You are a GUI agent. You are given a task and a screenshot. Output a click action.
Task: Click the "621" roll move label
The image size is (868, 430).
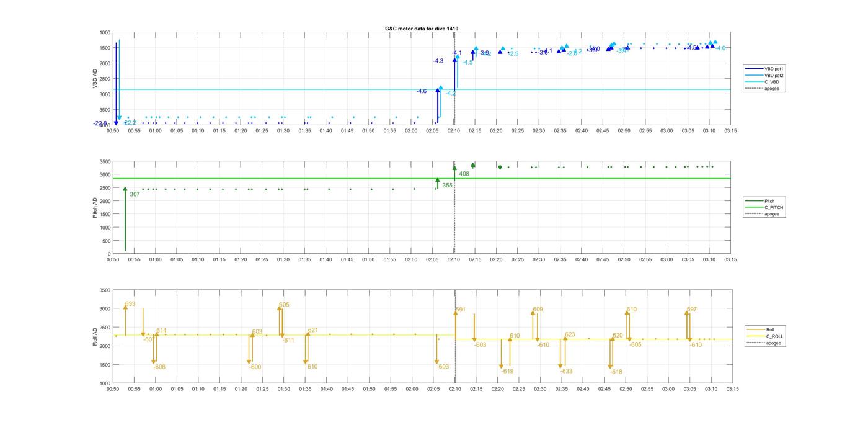tap(313, 330)
